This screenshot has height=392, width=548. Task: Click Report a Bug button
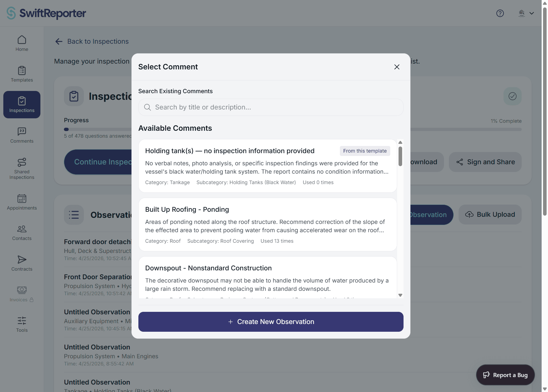505,375
